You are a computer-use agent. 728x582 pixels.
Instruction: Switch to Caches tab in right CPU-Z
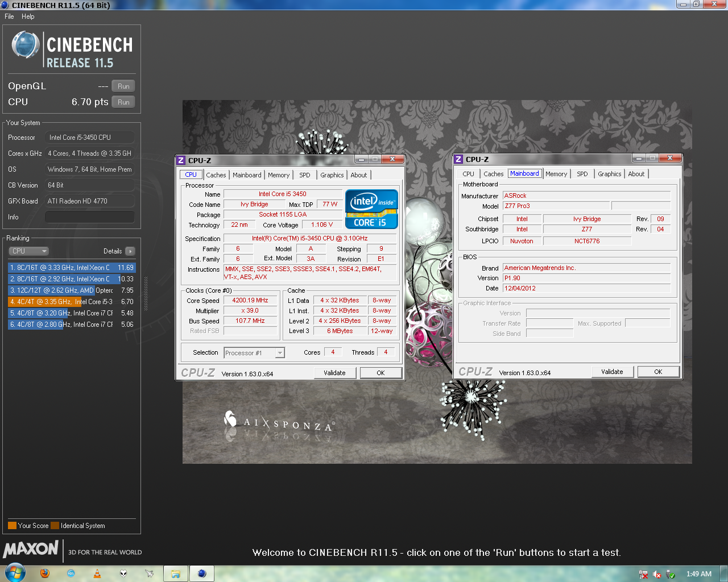(494, 174)
